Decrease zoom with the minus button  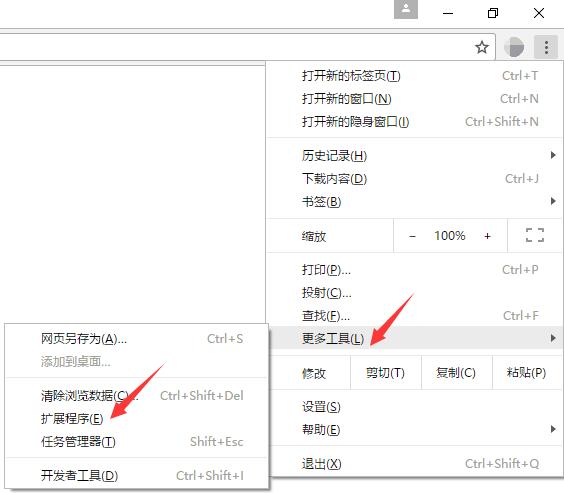pos(412,236)
